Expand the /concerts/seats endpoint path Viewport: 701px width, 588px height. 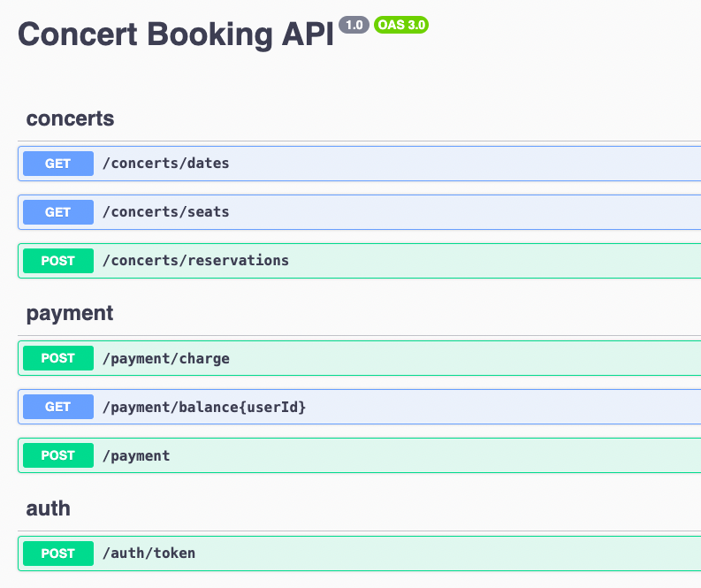coord(166,212)
